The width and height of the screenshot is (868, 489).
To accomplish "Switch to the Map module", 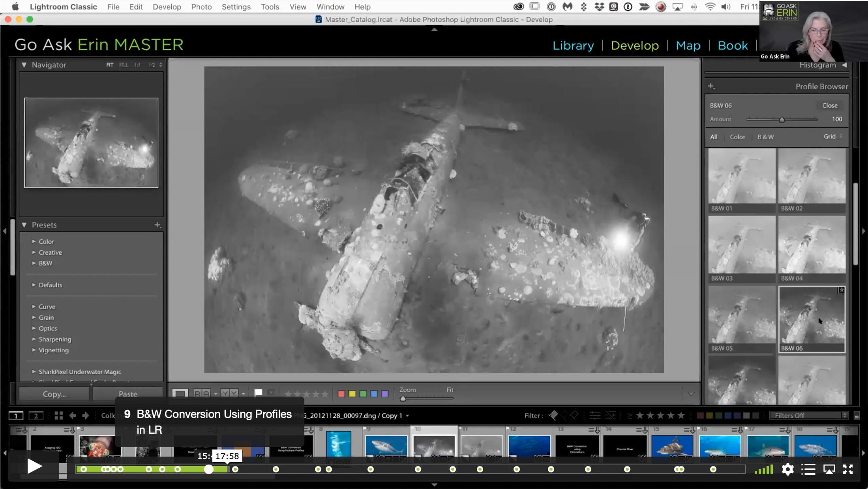I will point(688,45).
